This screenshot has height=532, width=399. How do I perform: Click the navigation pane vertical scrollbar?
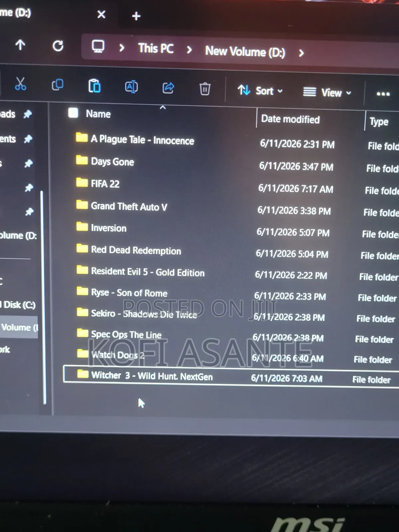click(43, 298)
